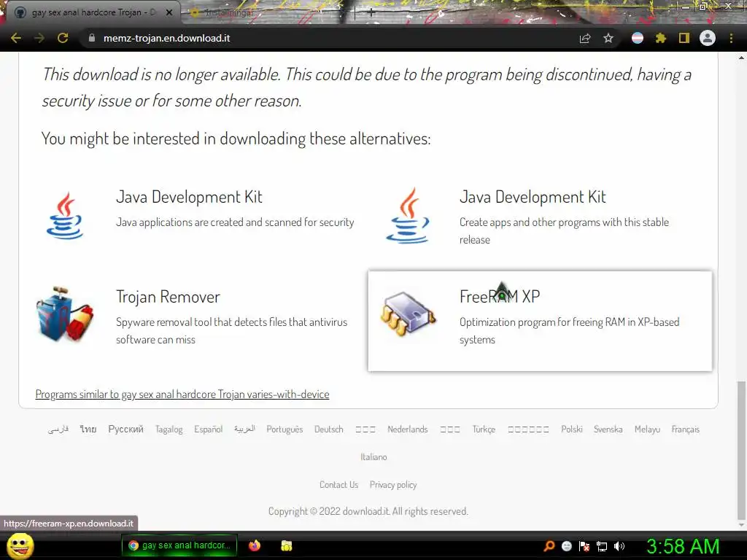
Task: Open the Extensions puzzle-piece menu
Action: tap(660, 38)
